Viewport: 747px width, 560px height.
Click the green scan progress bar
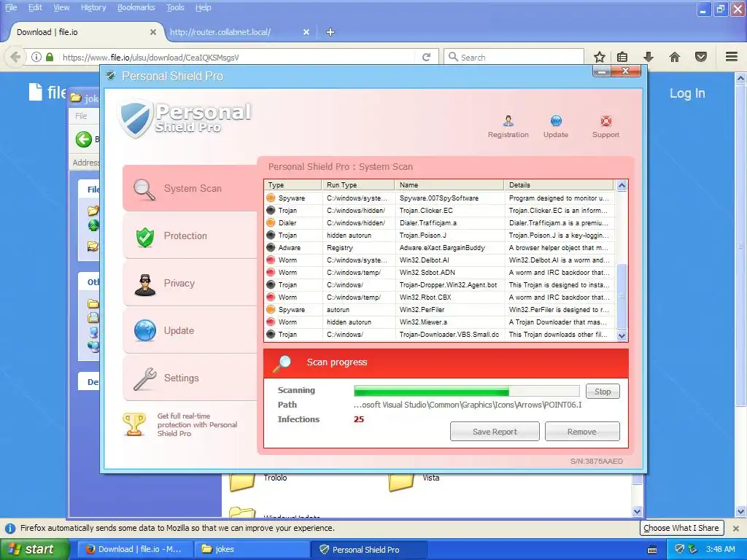pyautogui.click(x=466, y=392)
